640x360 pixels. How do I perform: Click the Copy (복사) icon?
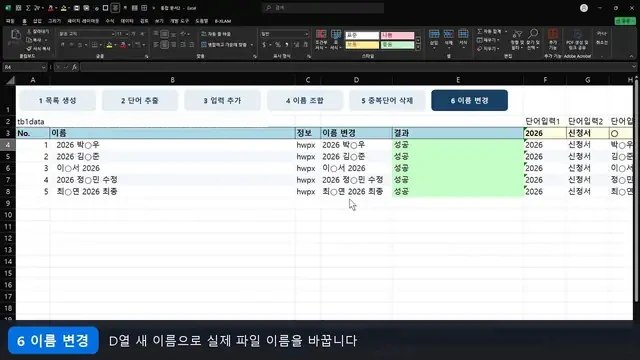(29, 40)
